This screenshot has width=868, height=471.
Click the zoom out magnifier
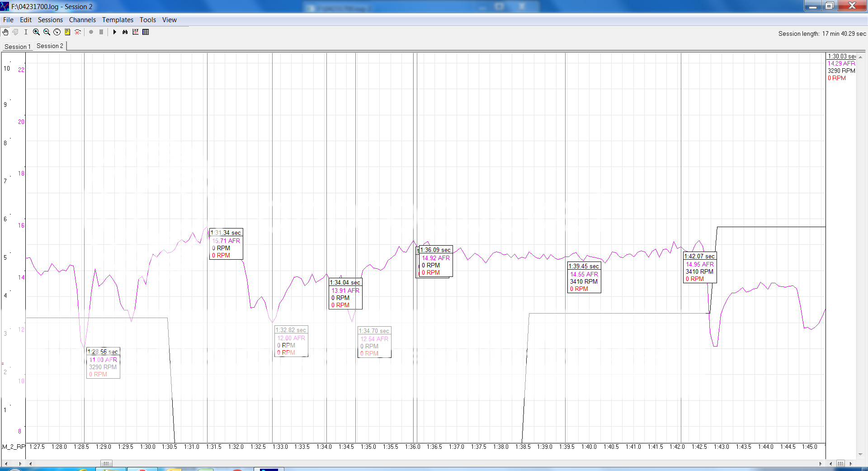(x=47, y=32)
